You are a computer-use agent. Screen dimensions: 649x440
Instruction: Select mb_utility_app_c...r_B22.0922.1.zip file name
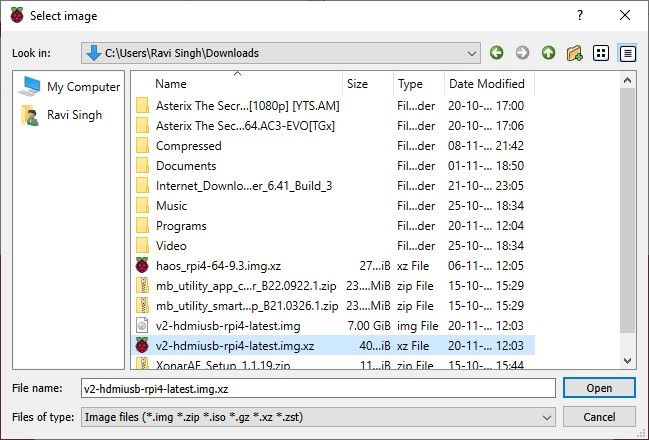click(x=246, y=286)
